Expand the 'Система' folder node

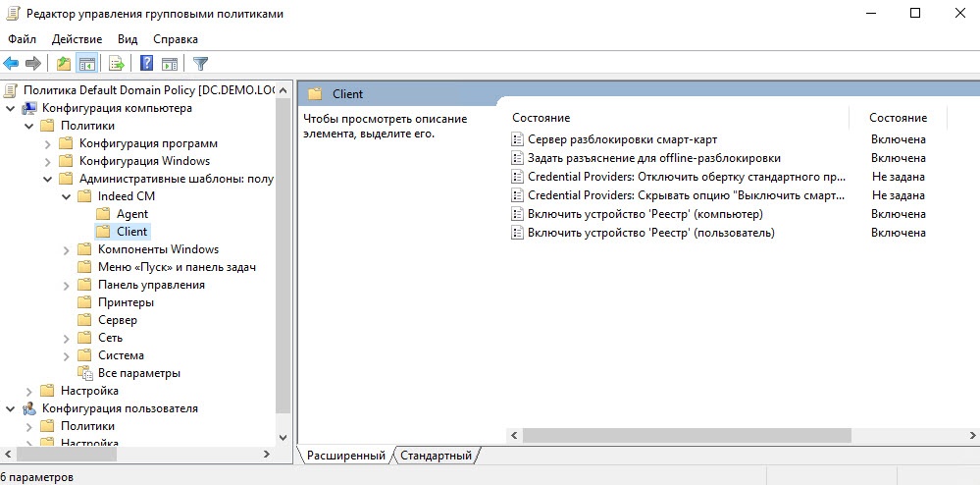[66, 355]
